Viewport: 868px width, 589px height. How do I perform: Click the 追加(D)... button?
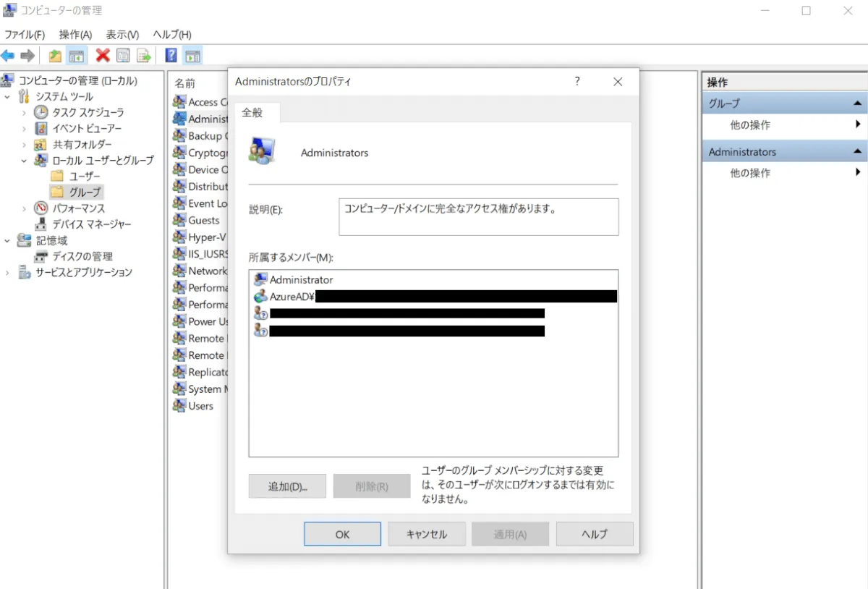pyautogui.click(x=287, y=486)
